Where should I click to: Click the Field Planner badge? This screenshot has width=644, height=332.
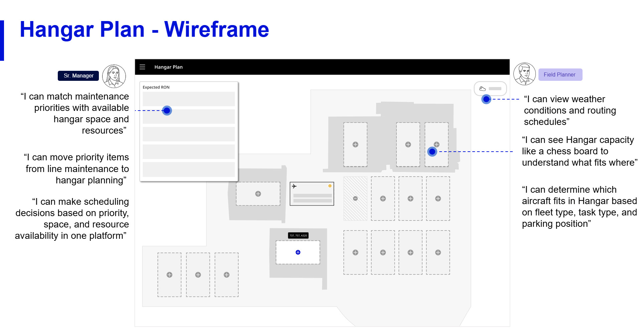[x=560, y=74]
